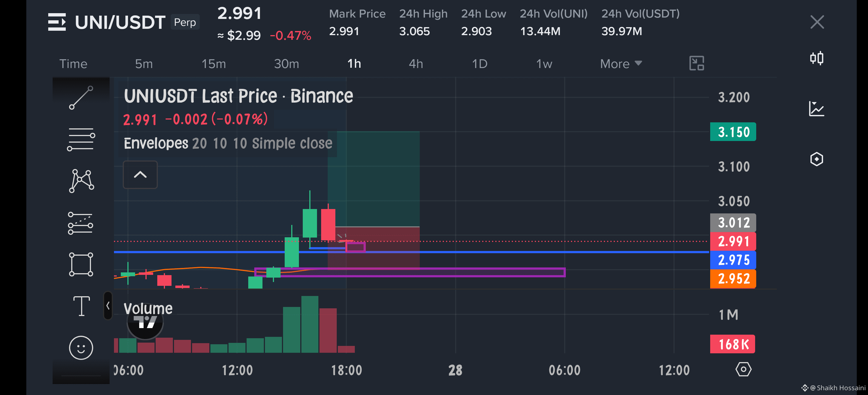
Task: Select the horizontal lines Fib tool
Action: (x=81, y=139)
